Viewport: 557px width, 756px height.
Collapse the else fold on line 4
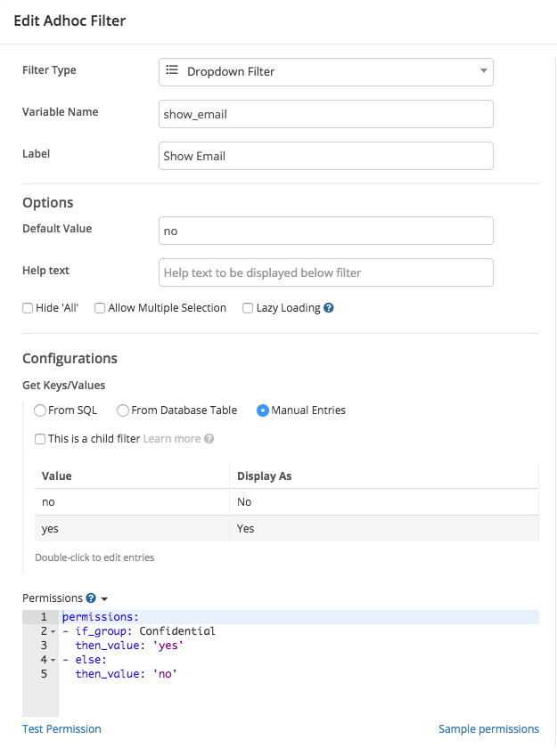(52, 659)
